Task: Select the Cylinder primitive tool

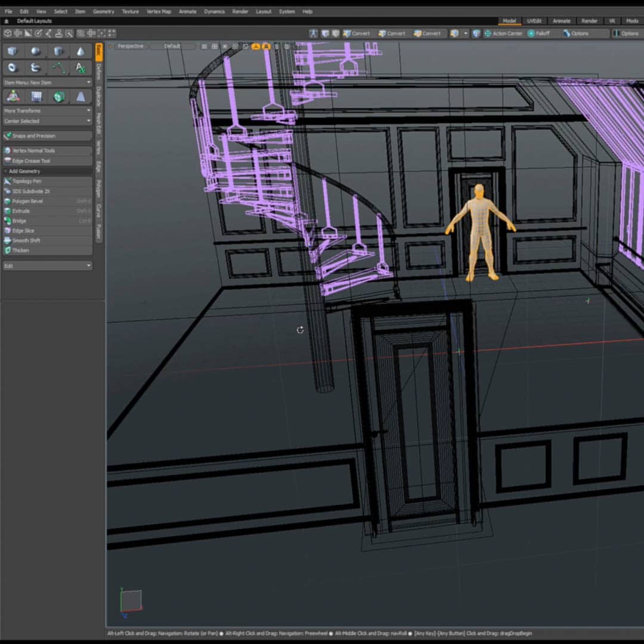Action: (58, 51)
